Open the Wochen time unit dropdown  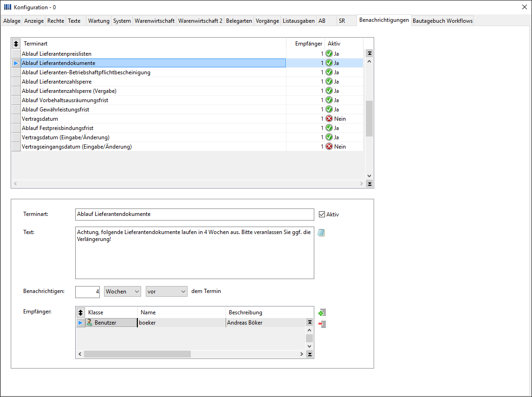123,292
